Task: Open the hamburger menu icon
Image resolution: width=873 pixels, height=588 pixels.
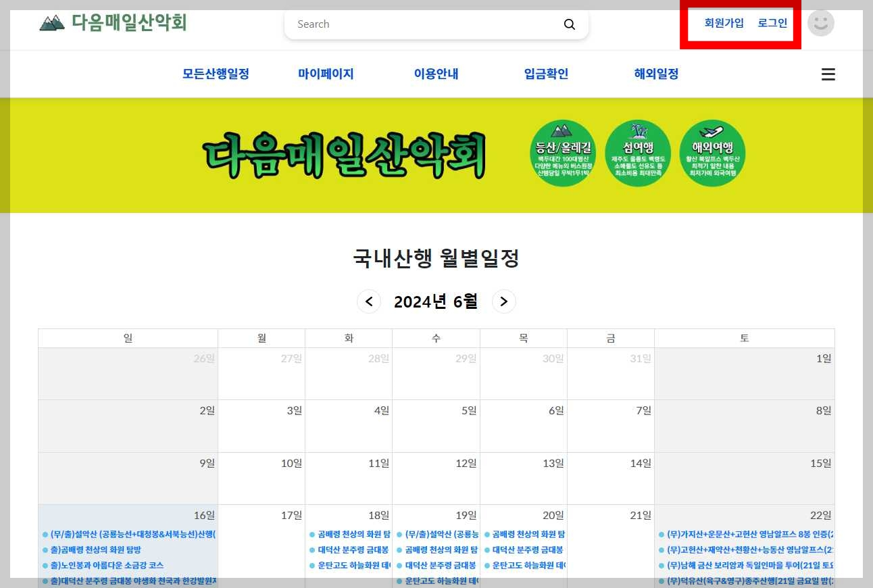Action: click(828, 74)
